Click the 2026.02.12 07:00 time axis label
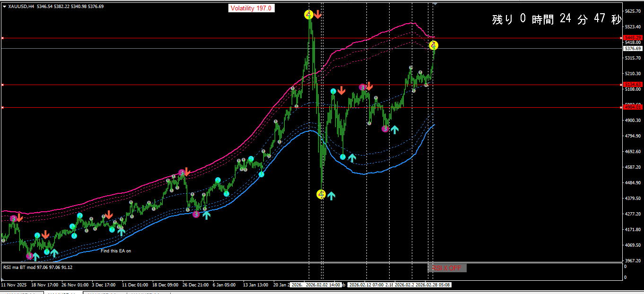This screenshot has height=294, width=644. click(366, 285)
